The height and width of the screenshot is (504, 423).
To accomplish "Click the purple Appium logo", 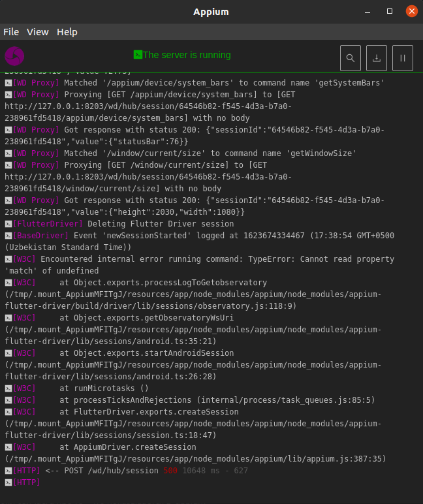I will [14, 56].
